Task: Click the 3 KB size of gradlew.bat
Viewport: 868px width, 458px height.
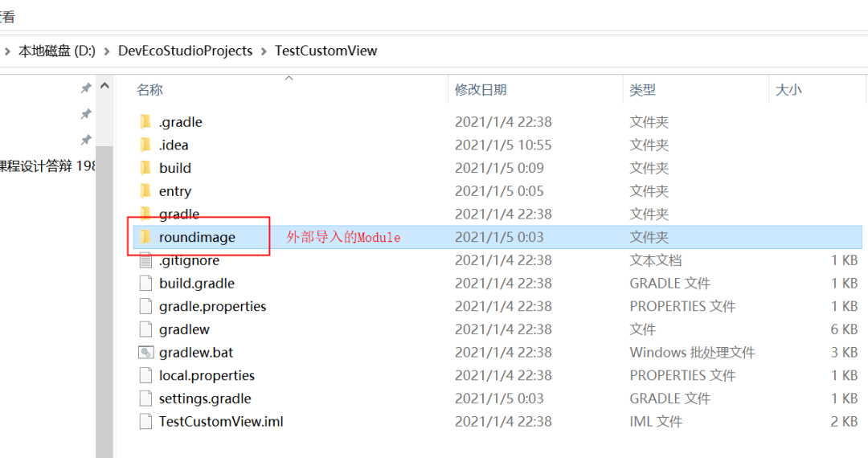Action: click(x=844, y=353)
